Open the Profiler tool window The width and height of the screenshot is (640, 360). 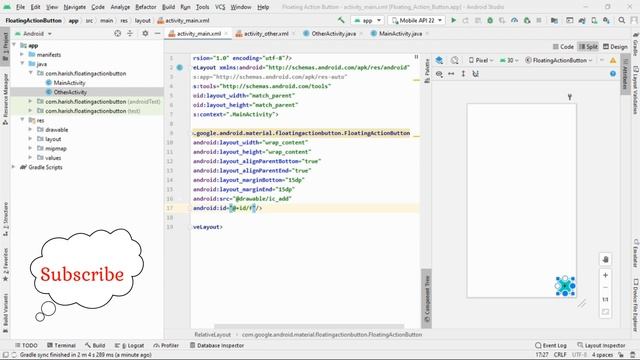click(x=166, y=345)
